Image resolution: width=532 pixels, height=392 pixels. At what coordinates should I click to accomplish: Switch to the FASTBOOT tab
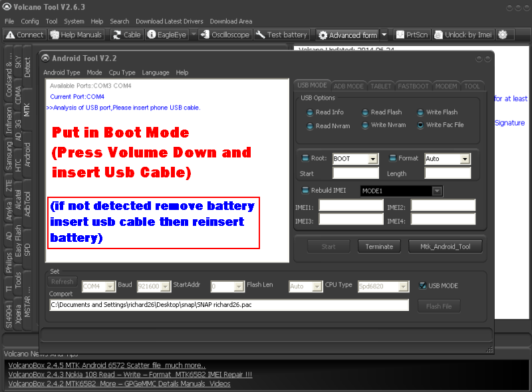(x=414, y=86)
